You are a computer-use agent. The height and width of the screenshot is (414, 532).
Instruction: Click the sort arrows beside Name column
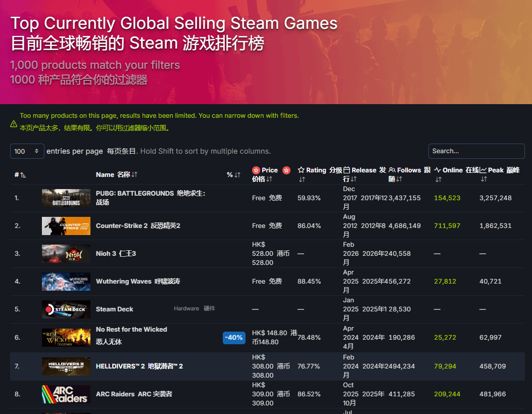click(x=134, y=175)
